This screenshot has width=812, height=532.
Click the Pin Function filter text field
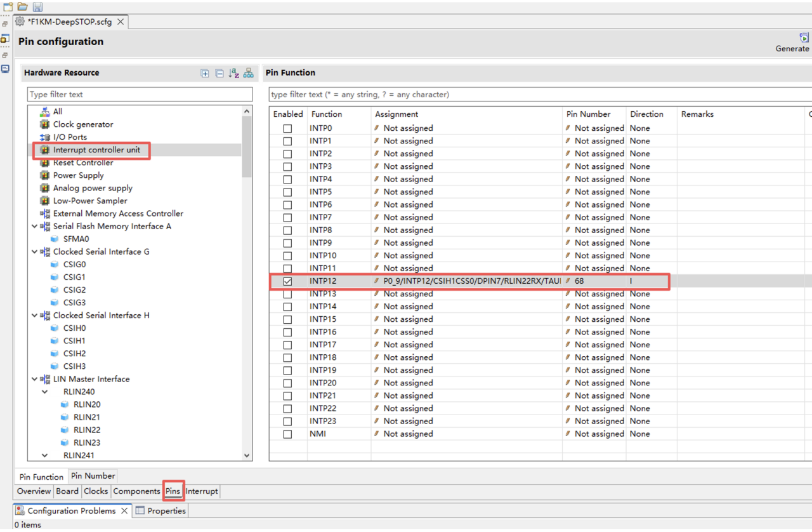(x=539, y=95)
